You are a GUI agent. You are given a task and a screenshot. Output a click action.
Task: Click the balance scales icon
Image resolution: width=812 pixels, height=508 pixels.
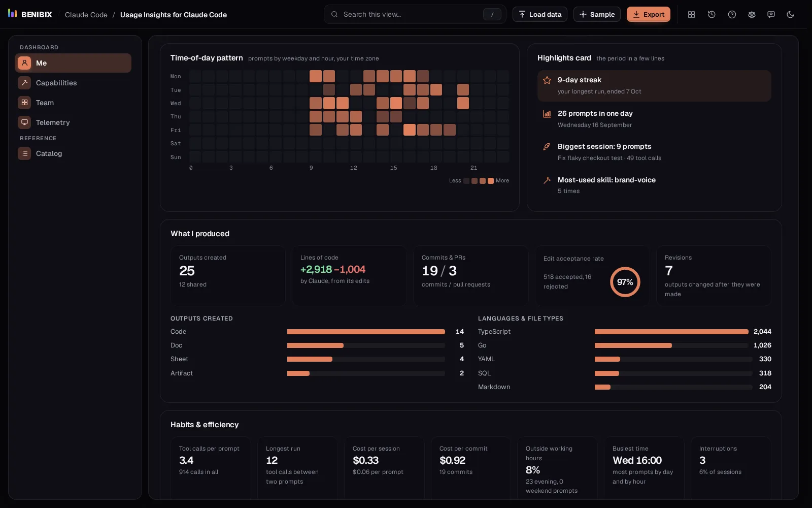[752, 14]
